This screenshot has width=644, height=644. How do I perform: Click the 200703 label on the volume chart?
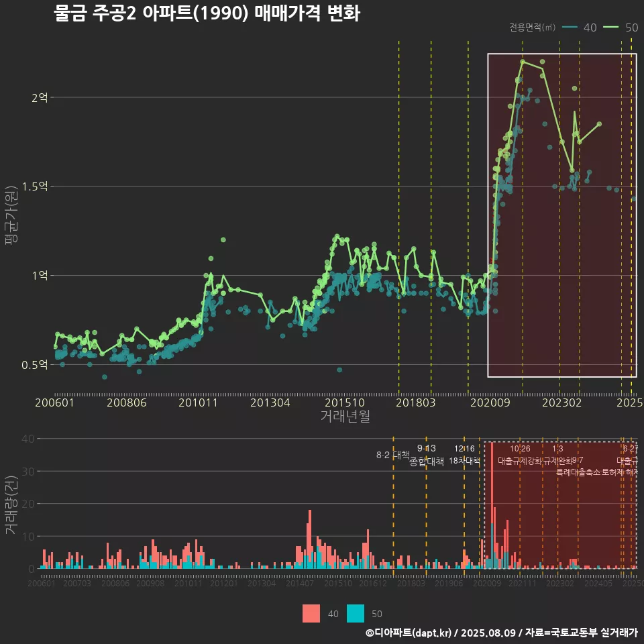click(77, 583)
